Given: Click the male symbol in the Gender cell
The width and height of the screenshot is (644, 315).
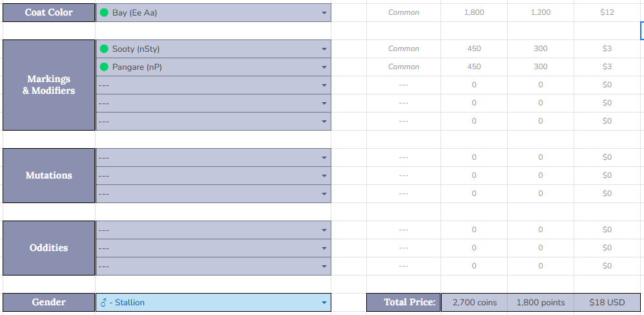Looking at the screenshot, I should pyautogui.click(x=104, y=303).
